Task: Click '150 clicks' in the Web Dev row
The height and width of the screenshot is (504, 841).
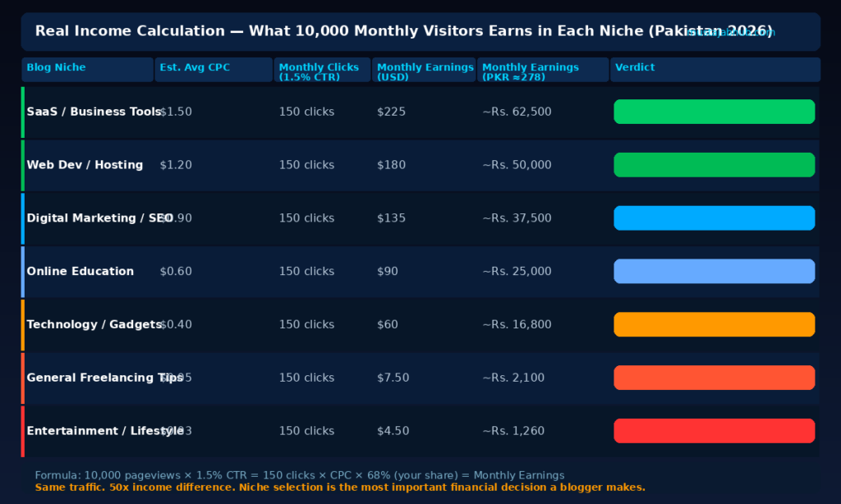Action: click(307, 165)
